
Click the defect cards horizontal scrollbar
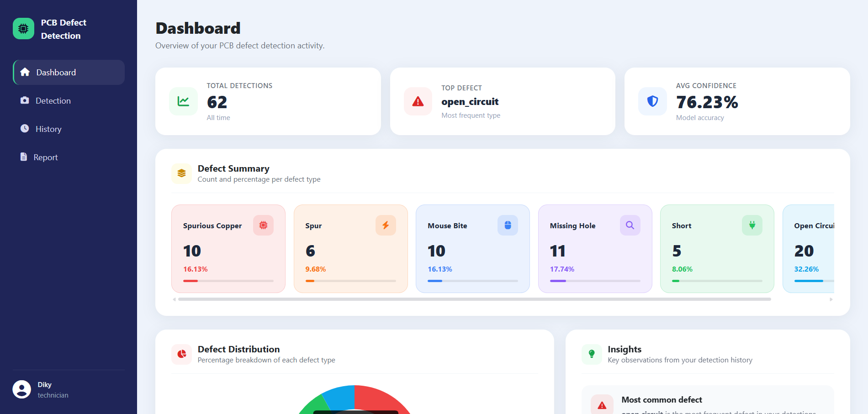[475, 299]
